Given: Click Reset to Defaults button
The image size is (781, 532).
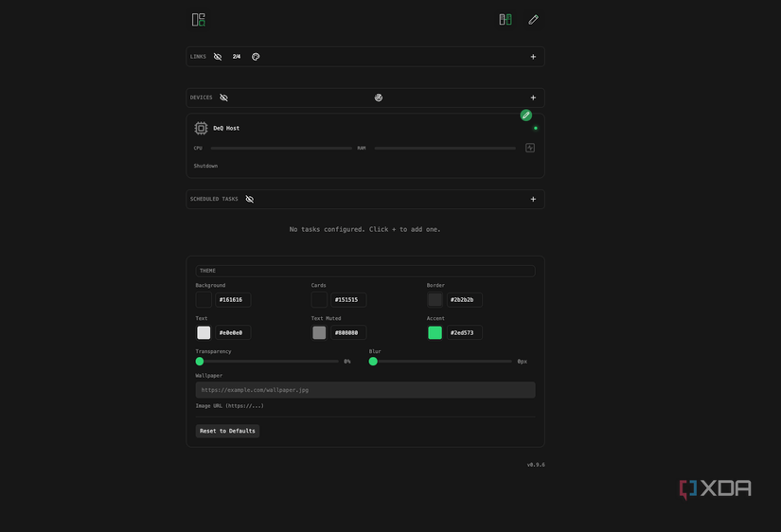Looking at the screenshot, I should tap(227, 431).
